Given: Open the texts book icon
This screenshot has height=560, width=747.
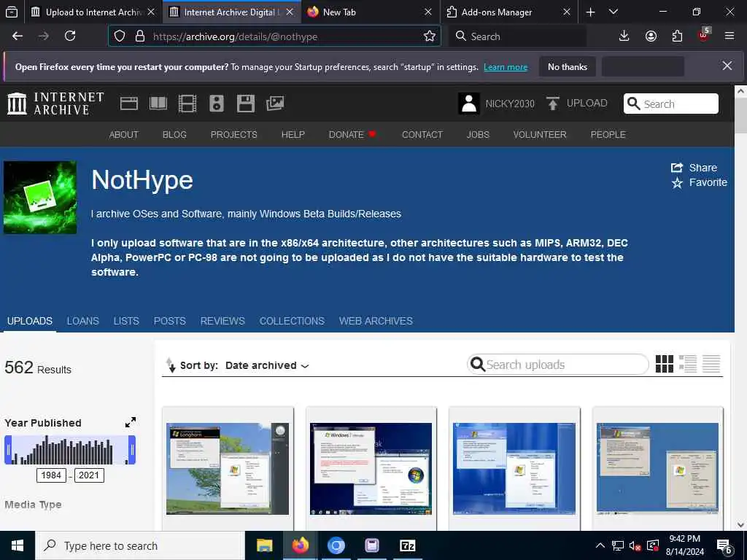Looking at the screenshot, I should (x=158, y=104).
